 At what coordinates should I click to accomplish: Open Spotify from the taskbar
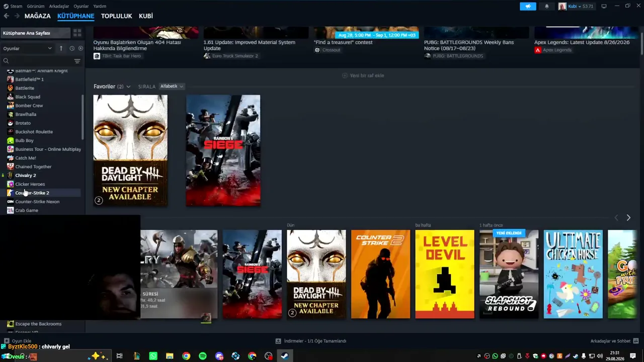pos(203,356)
